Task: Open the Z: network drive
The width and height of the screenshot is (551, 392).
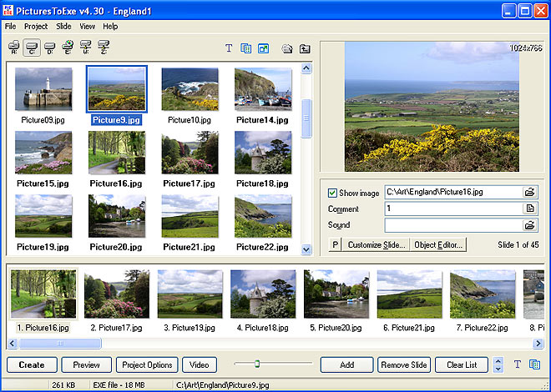Action: click(x=104, y=48)
